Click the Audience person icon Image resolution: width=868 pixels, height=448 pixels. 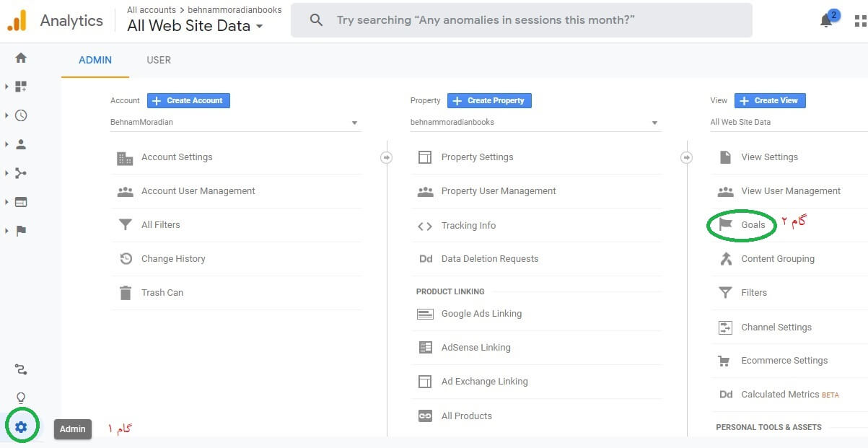(21, 144)
